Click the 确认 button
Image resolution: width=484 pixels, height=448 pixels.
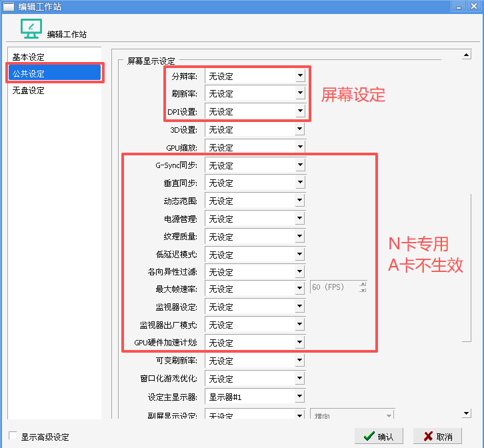click(379, 436)
